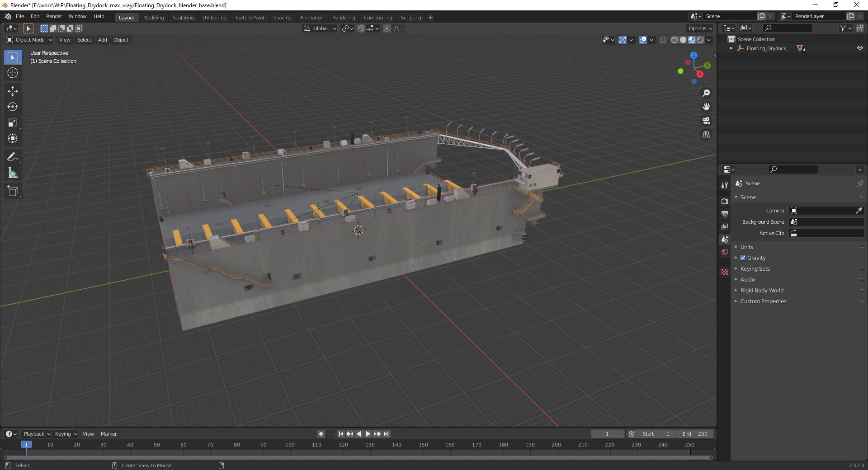Click the viewport zoom magnifier icon
868x470 pixels.
click(706, 93)
